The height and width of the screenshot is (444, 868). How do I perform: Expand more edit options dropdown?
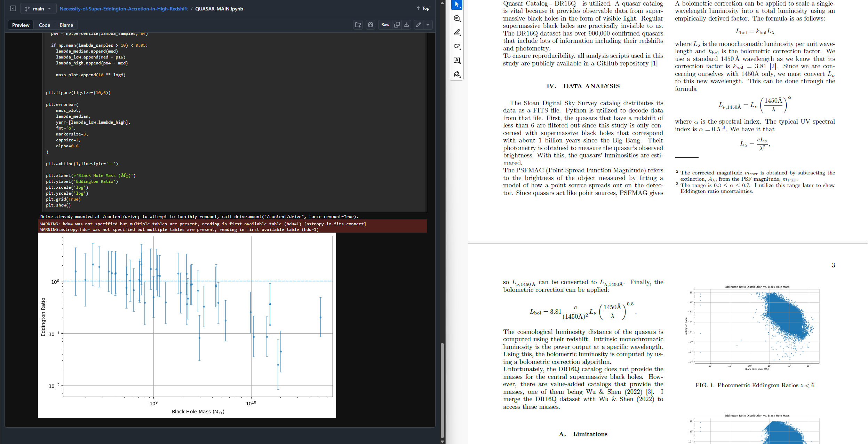point(428,25)
